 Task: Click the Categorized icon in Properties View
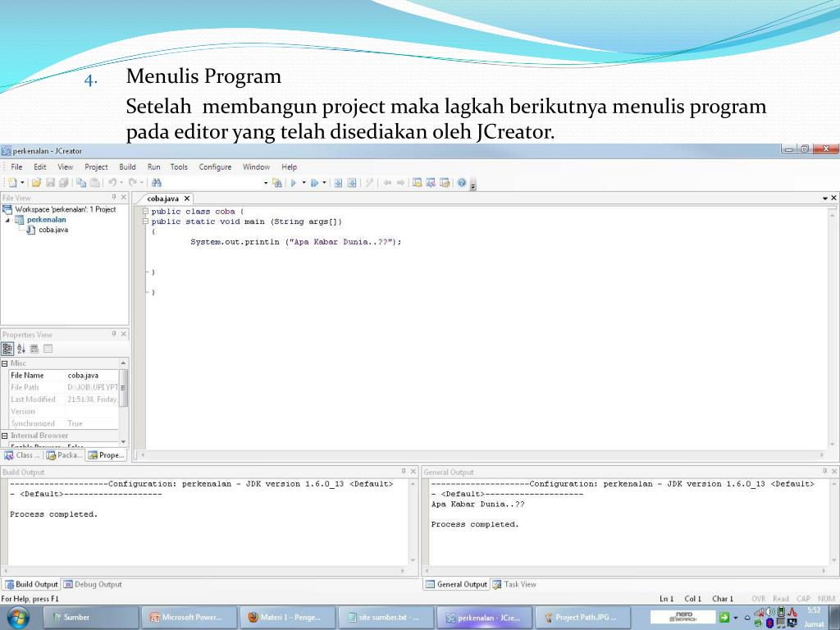[7, 349]
